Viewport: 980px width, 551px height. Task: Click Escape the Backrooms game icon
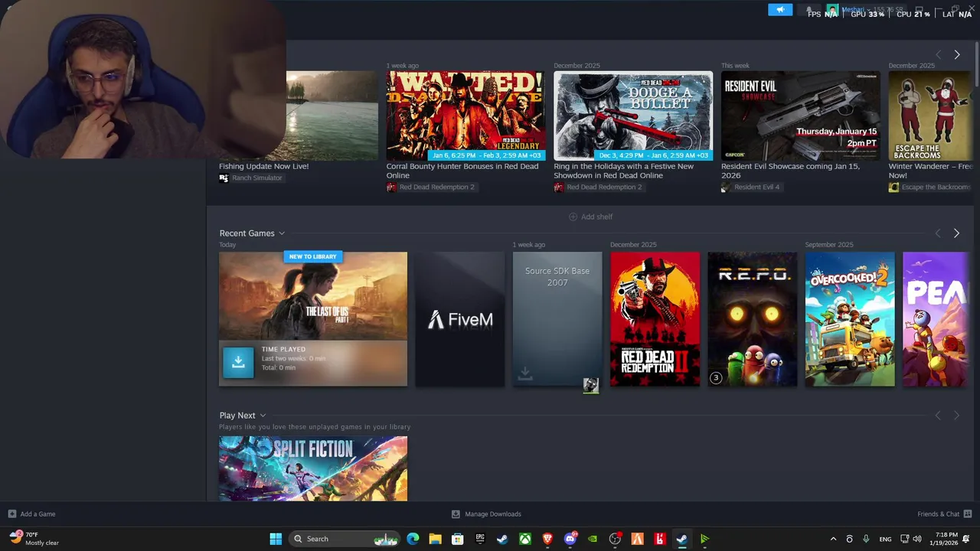pyautogui.click(x=893, y=187)
